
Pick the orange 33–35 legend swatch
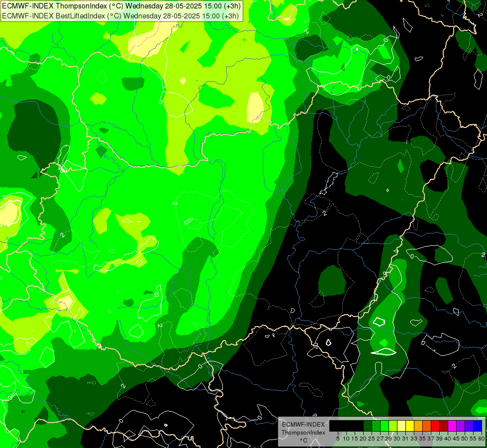pyautogui.click(x=418, y=426)
